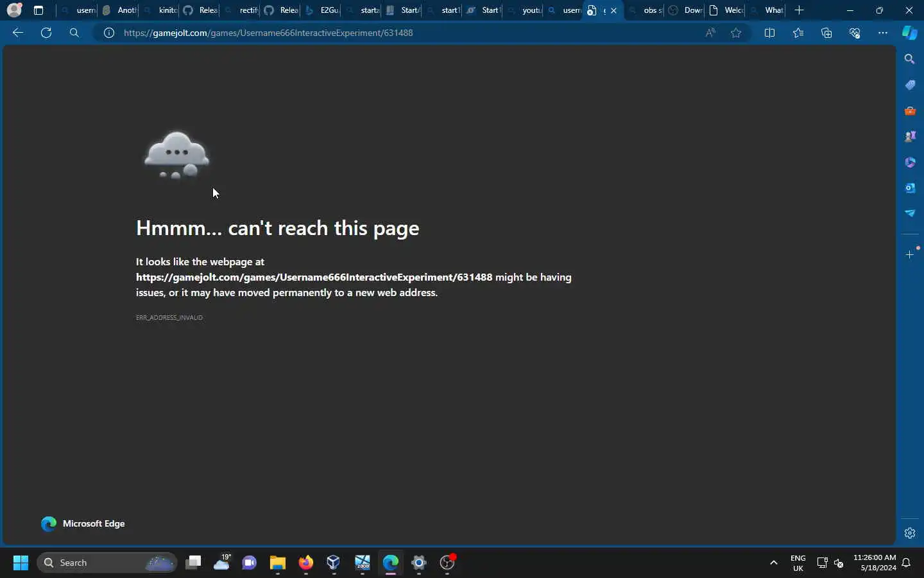
Task: Open Collections in toolbar
Action: 826,33
